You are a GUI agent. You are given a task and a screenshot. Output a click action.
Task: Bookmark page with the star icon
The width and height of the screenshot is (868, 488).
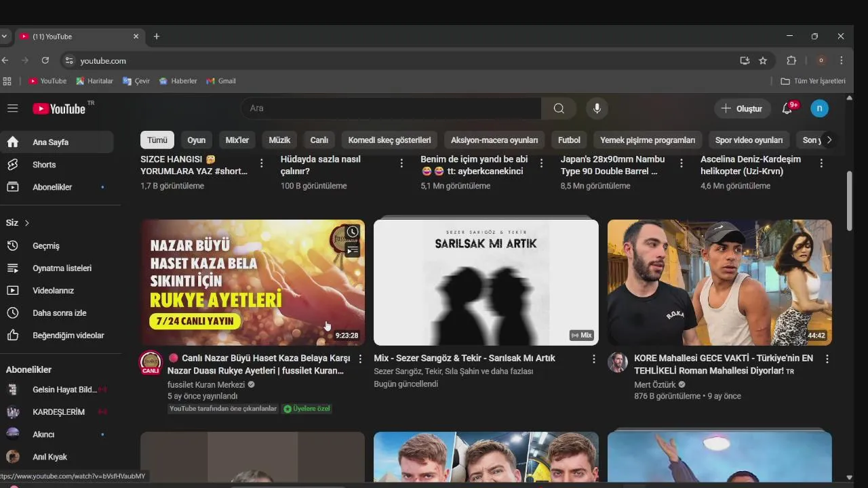click(763, 60)
